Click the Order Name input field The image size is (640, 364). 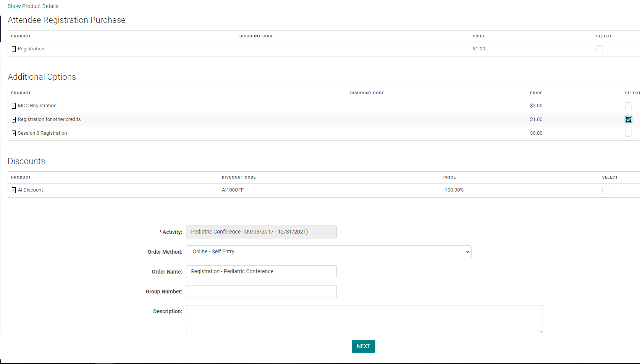tap(261, 272)
